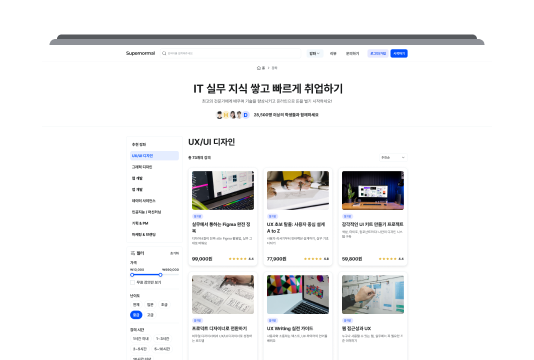Click the 59,000원 price text
534x360 pixels.
coord(352,259)
